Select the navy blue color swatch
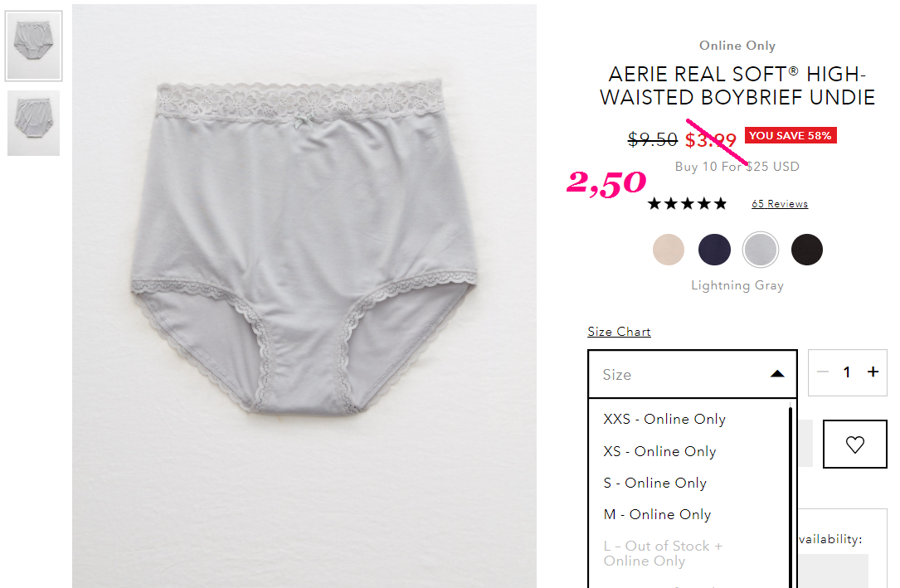This screenshot has width=900, height=588. pyautogui.click(x=714, y=250)
